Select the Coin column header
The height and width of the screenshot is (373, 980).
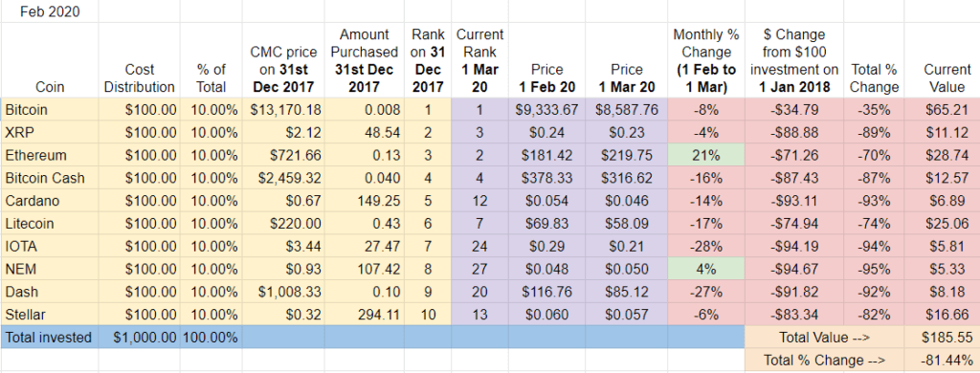pyautogui.click(x=50, y=60)
